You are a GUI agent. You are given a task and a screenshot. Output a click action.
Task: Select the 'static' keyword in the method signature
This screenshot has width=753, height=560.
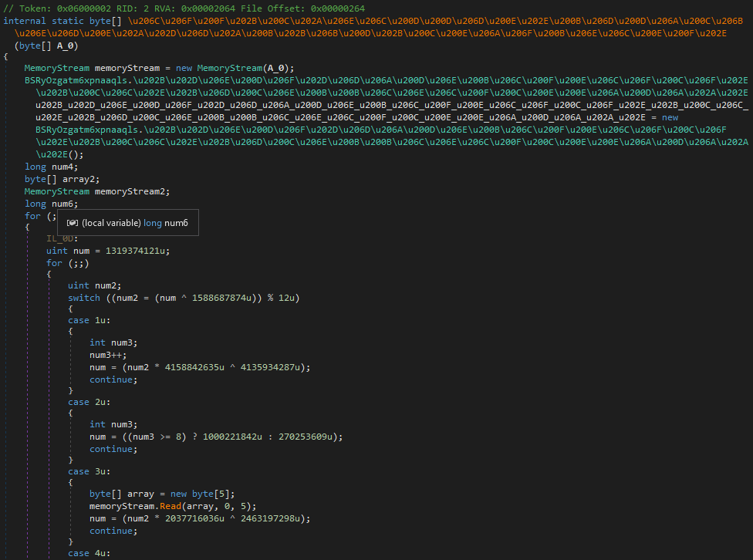tap(68, 21)
